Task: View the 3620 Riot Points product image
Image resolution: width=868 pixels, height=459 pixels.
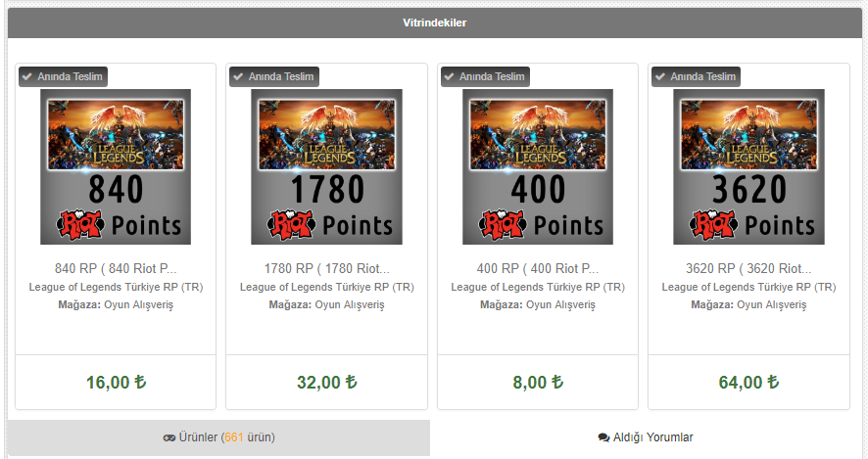Action: (x=749, y=166)
